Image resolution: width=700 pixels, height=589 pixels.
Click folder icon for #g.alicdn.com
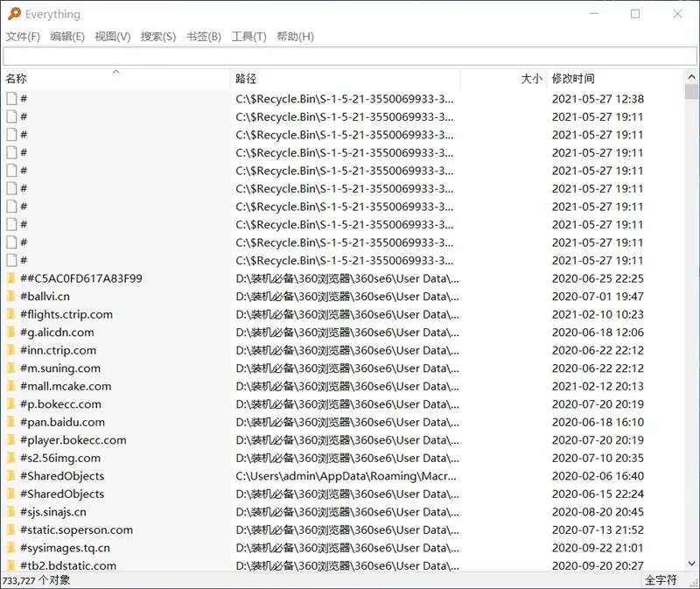click(11, 333)
